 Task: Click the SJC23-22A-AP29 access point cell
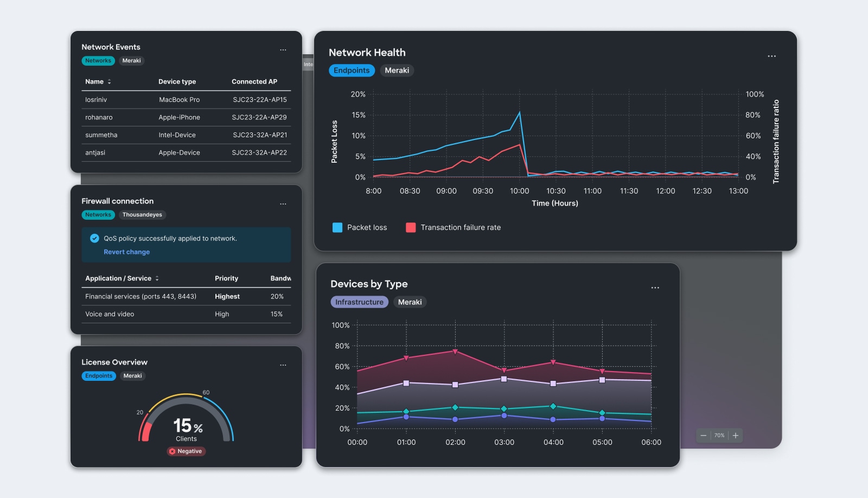pos(259,117)
